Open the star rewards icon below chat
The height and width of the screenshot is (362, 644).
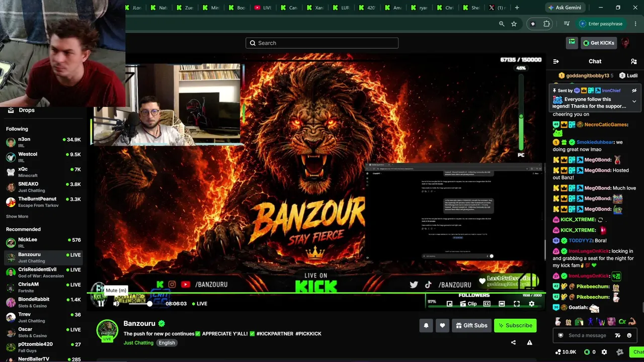pyautogui.click(x=620, y=352)
